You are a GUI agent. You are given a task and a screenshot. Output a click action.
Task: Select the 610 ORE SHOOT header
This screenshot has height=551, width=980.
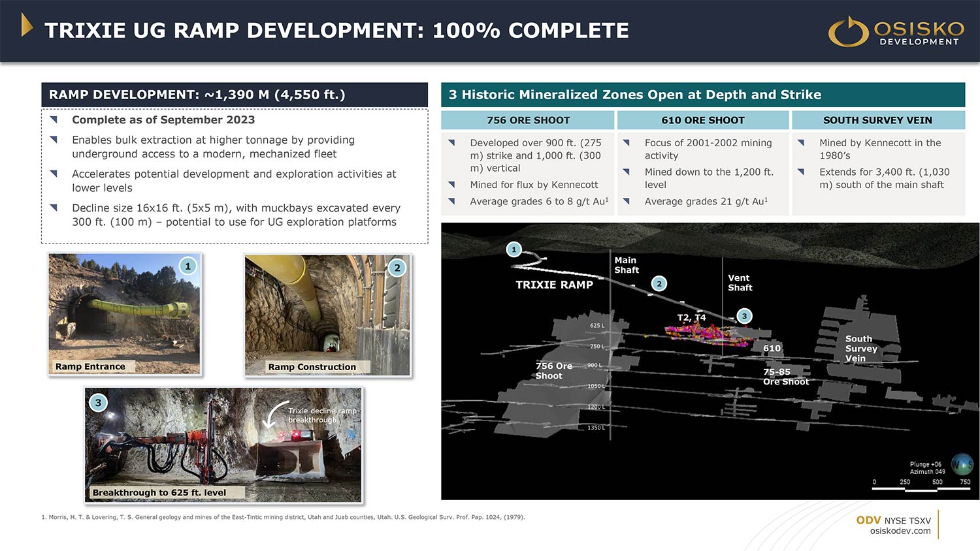[703, 120]
